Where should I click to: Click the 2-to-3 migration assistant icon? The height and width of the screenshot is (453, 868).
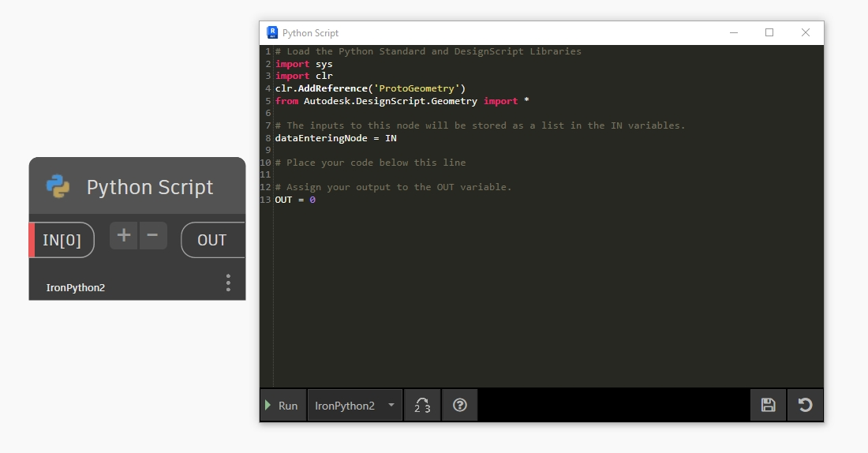422,406
